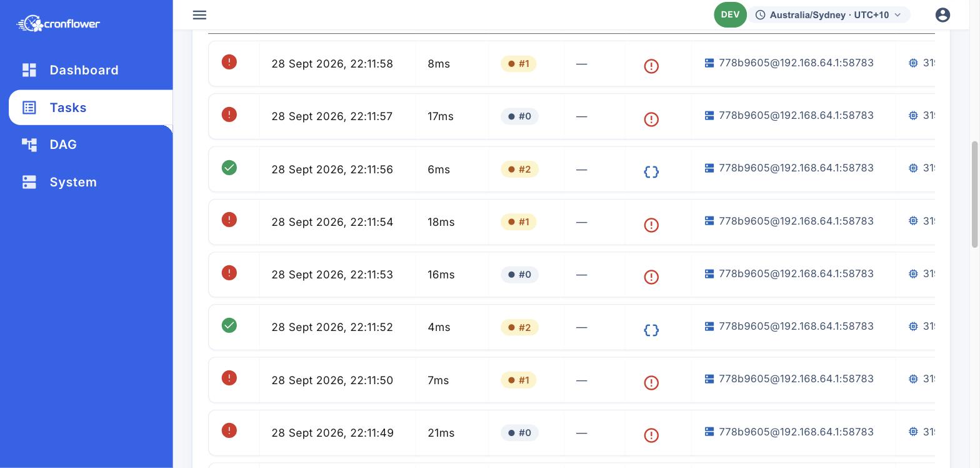Click timestamp 28 Sept 2026, 22:11:50
980x468 pixels.
pyautogui.click(x=332, y=380)
